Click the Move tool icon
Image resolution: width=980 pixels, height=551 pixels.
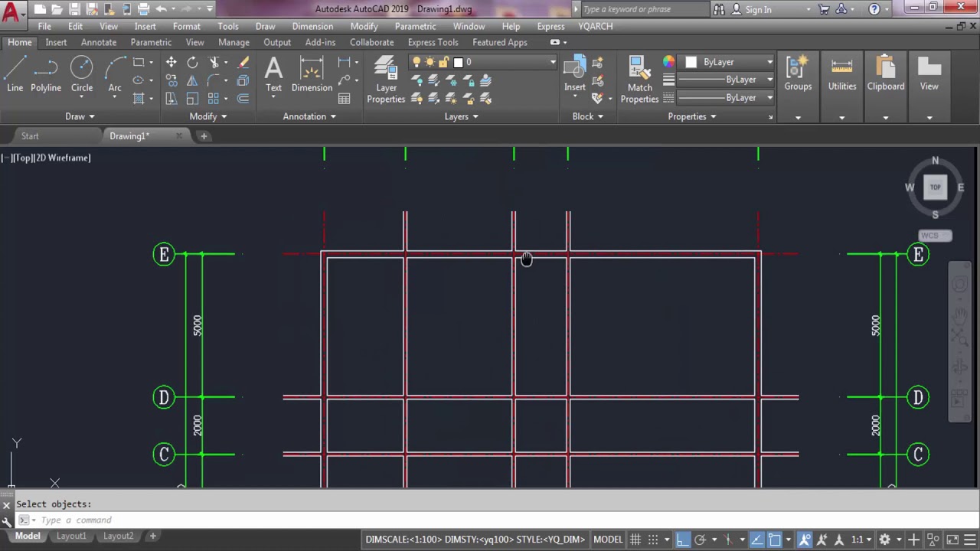(171, 63)
